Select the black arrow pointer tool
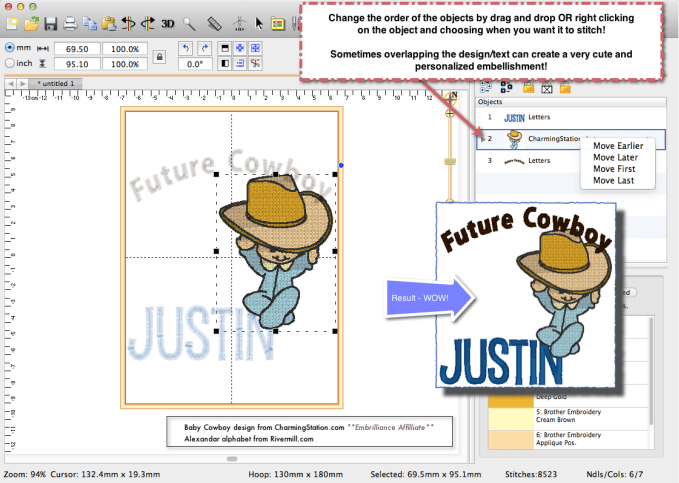 (x=259, y=23)
